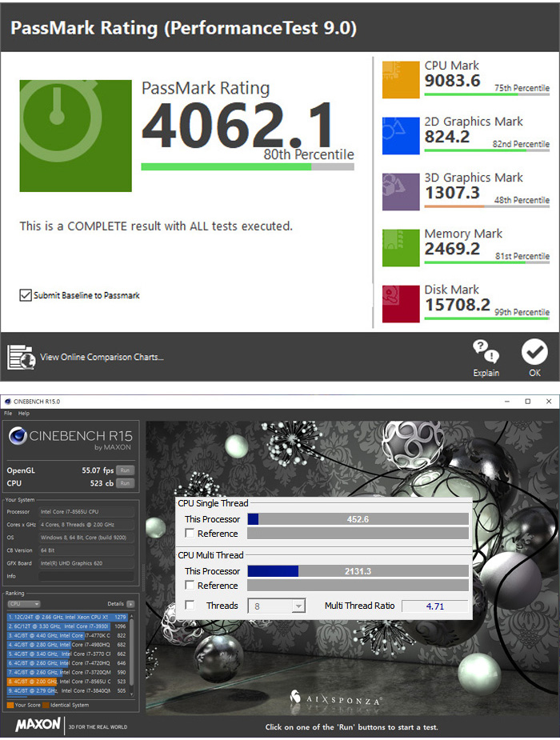Open View Online Comparison Charts link
The image size is (560, 740).
102,358
